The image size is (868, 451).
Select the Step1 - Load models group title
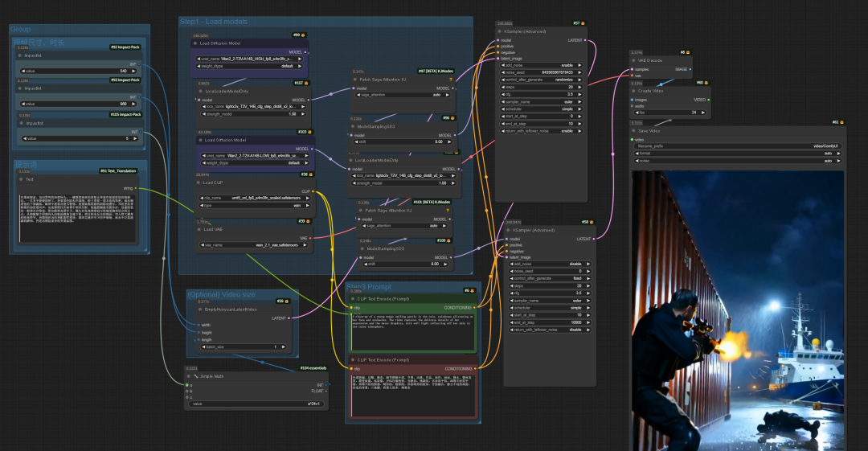pyautogui.click(x=214, y=22)
